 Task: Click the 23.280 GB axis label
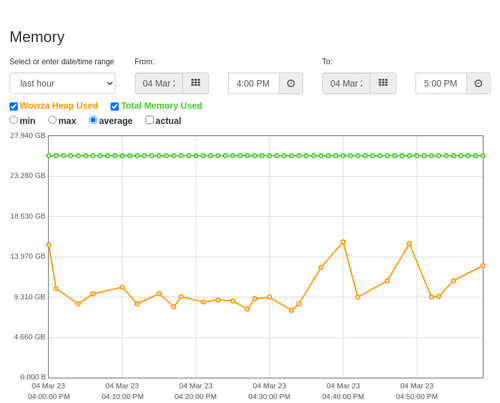point(28,176)
